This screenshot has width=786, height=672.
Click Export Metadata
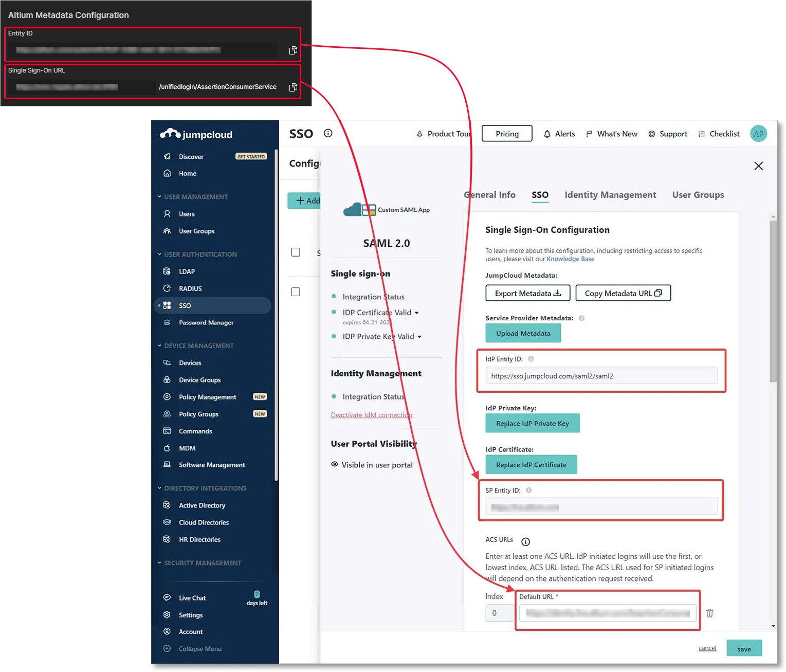(x=528, y=294)
